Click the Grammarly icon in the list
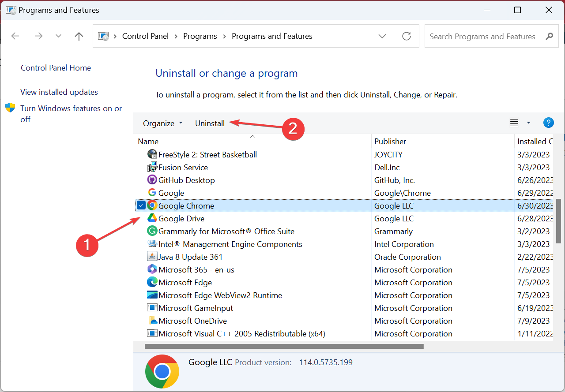 tap(152, 231)
